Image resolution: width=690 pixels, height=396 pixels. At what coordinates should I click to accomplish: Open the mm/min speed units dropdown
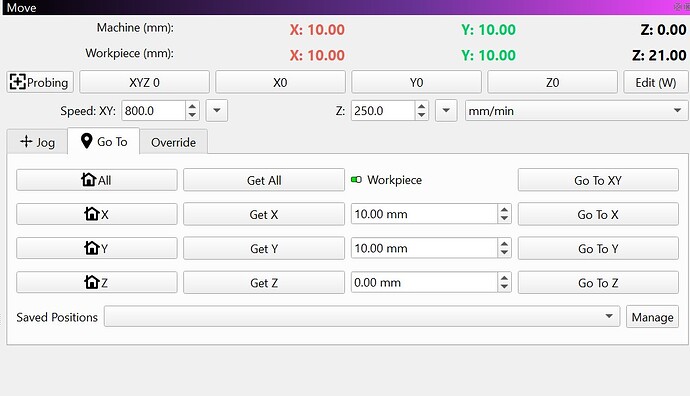[576, 110]
